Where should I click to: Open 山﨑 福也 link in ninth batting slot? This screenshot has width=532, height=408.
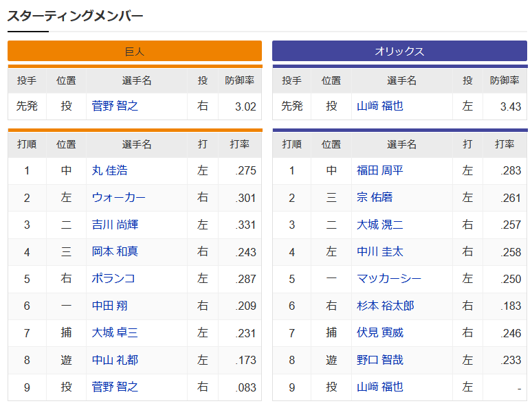(380, 387)
